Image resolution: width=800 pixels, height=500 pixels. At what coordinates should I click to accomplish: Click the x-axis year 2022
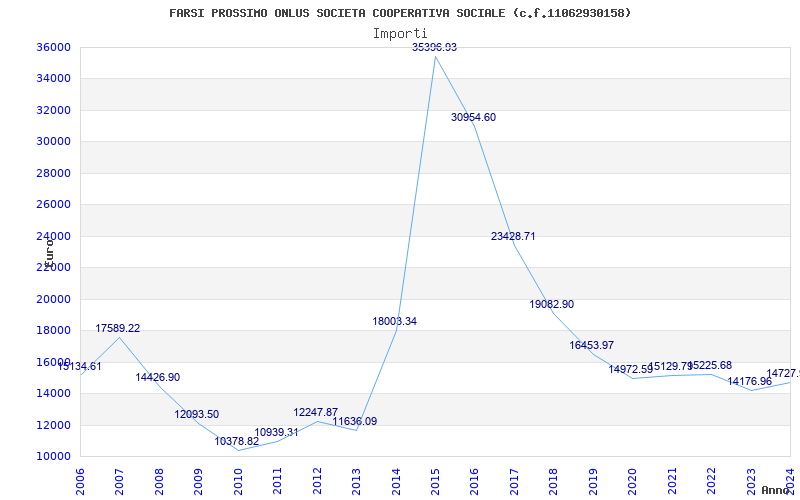pyautogui.click(x=711, y=481)
